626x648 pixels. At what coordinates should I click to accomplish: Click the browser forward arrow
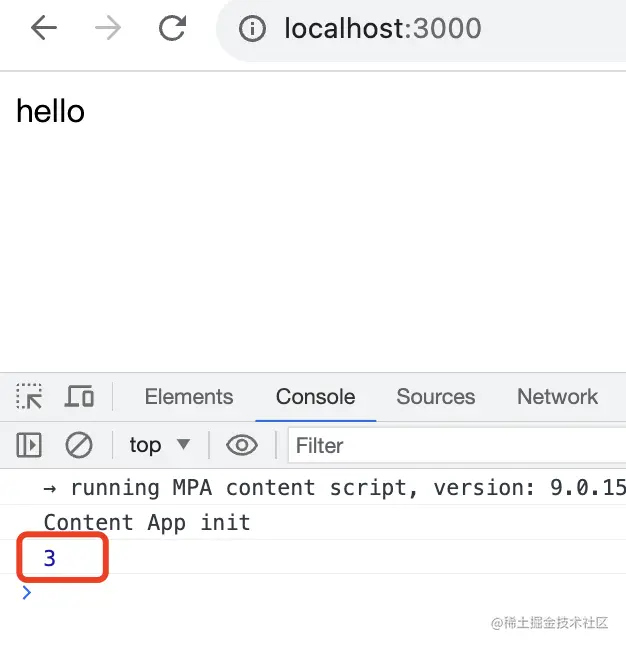[x=108, y=28]
